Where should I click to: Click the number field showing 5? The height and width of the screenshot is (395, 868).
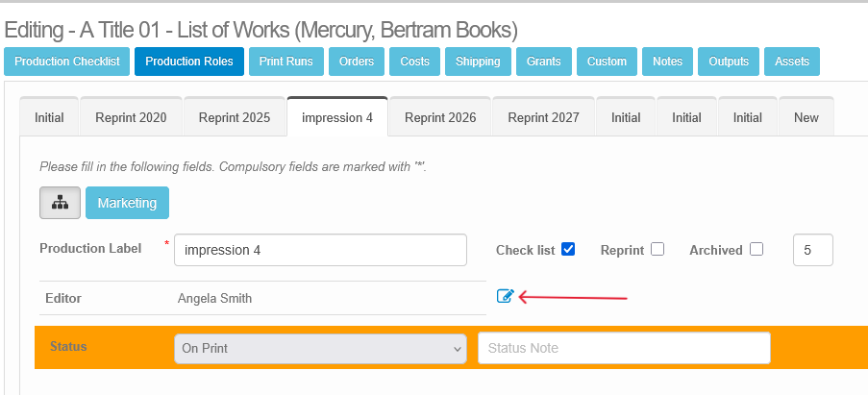pos(812,250)
